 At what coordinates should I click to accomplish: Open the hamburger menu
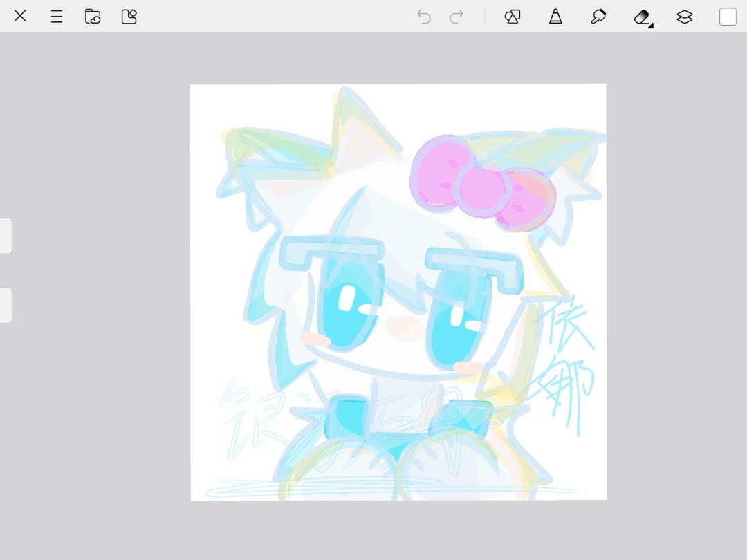point(56,17)
